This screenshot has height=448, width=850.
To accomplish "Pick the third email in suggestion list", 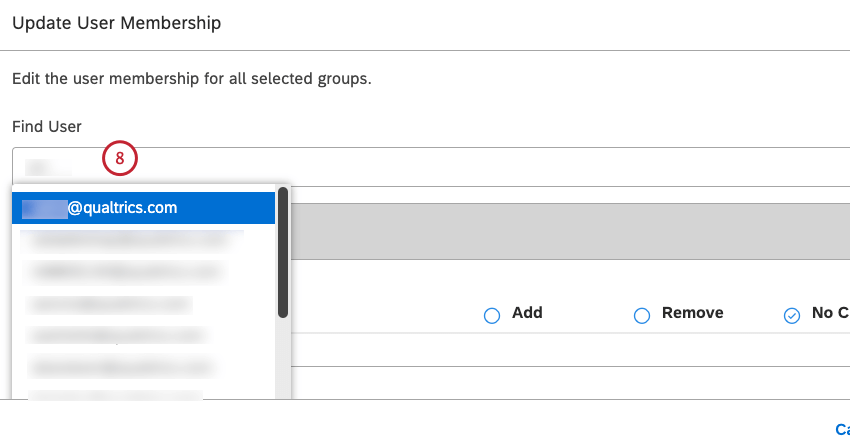I will [125, 271].
